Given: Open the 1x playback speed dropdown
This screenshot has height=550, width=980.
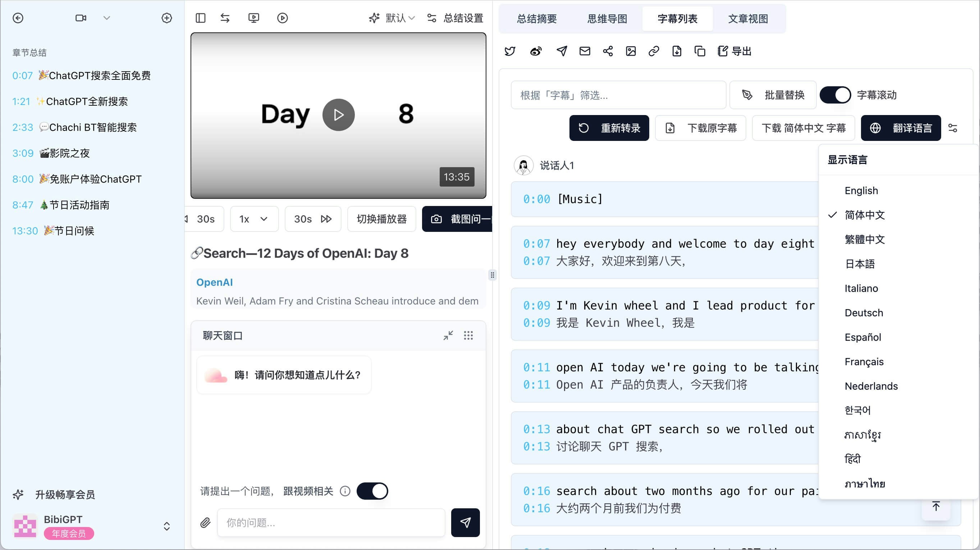Looking at the screenshot, I should click(254, 219).
